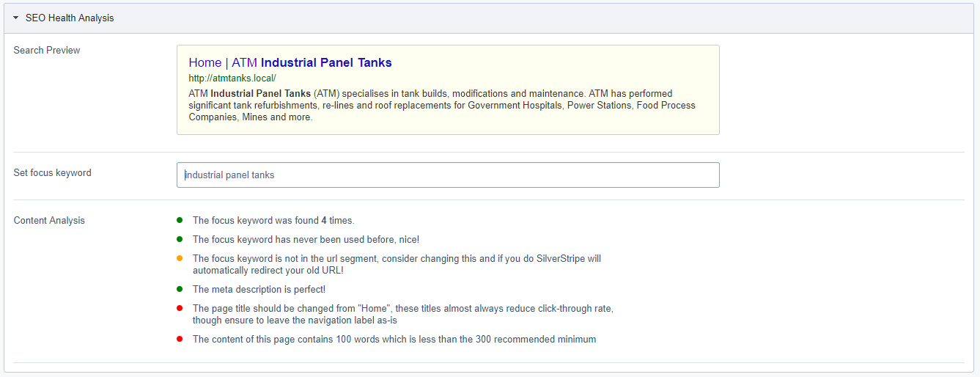Click the 'Search Preview' label

47,50
